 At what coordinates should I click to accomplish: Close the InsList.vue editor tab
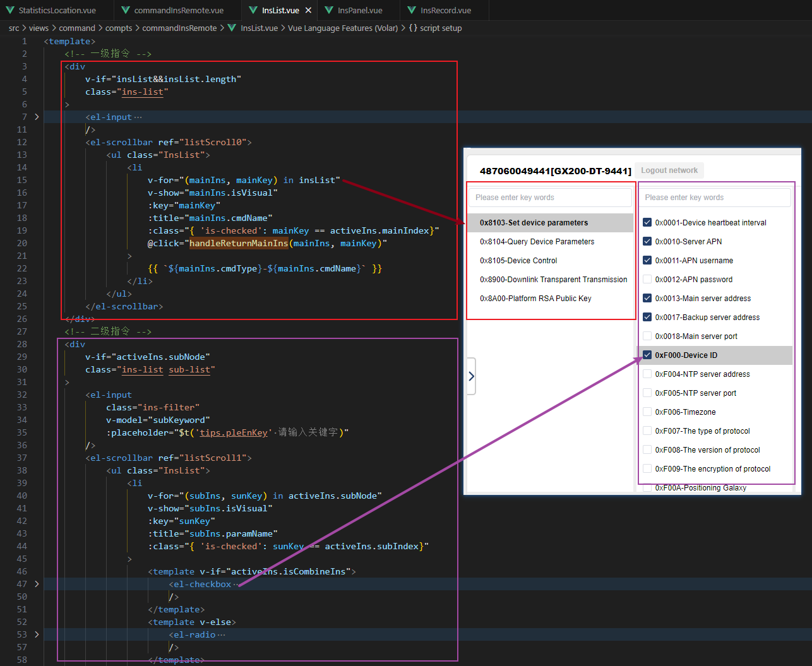pyautogui.click(x=308, y=10)
